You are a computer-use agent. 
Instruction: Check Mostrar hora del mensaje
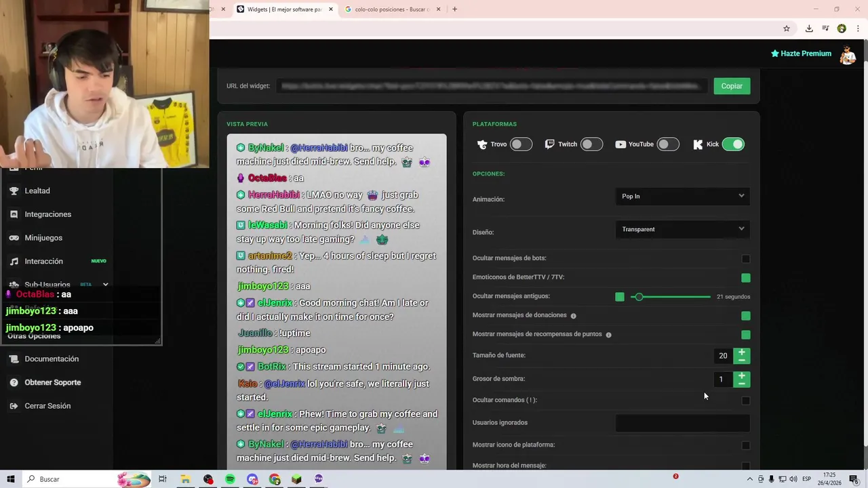pos(746,466)
